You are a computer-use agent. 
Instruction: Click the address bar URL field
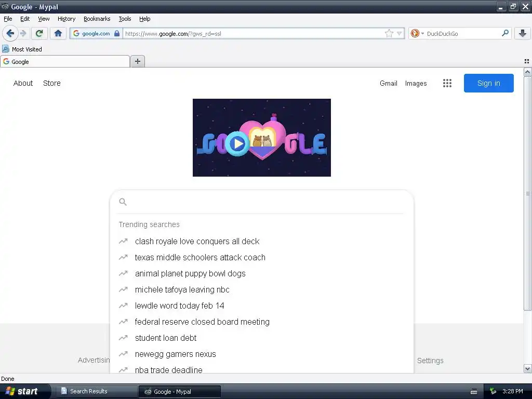click(254, 34)
